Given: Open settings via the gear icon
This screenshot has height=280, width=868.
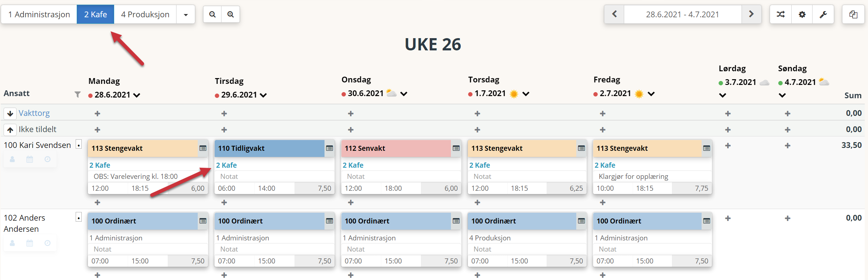Looking at the screenshot, I should 802,14.
